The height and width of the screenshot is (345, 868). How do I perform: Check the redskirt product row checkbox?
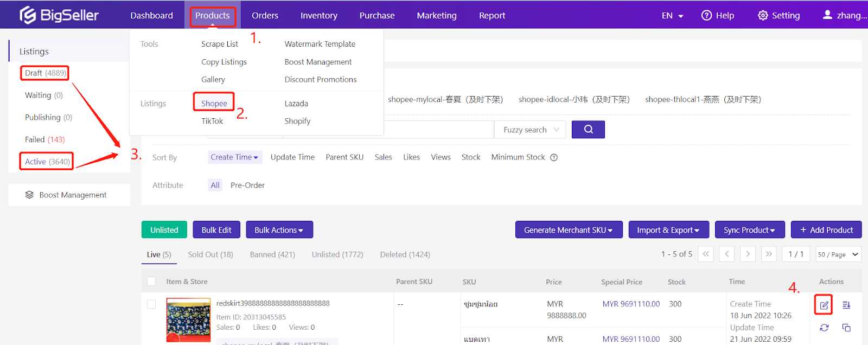151,304
